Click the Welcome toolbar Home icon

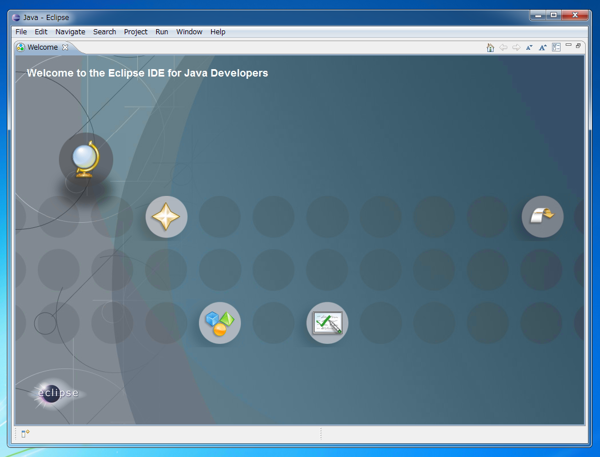point(490,47)
